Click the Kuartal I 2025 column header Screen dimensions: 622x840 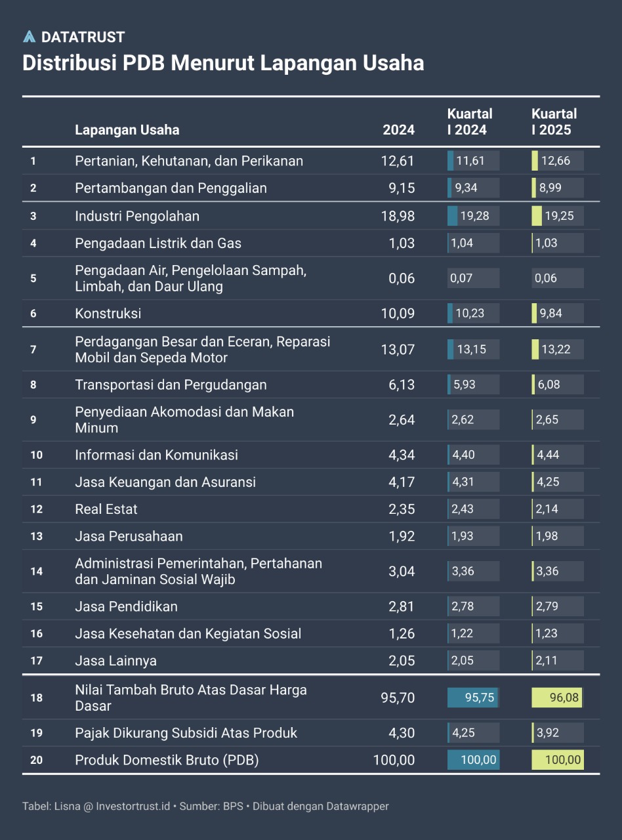(x=554, y=122)
